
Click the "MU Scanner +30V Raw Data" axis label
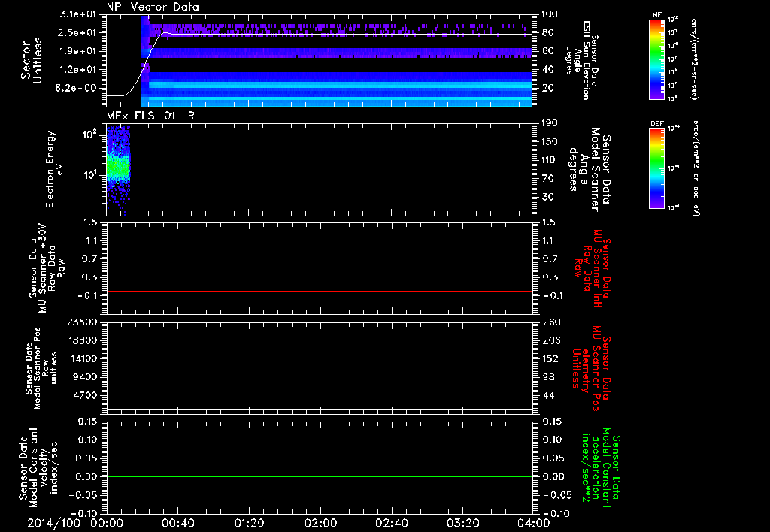47,268
